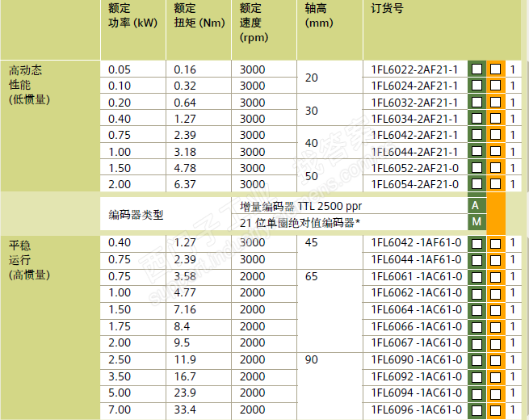The height and width of the screenshot is (420, 529).
Task: Click the 4.78 Nm torque value
Action: tap(185, 168)
